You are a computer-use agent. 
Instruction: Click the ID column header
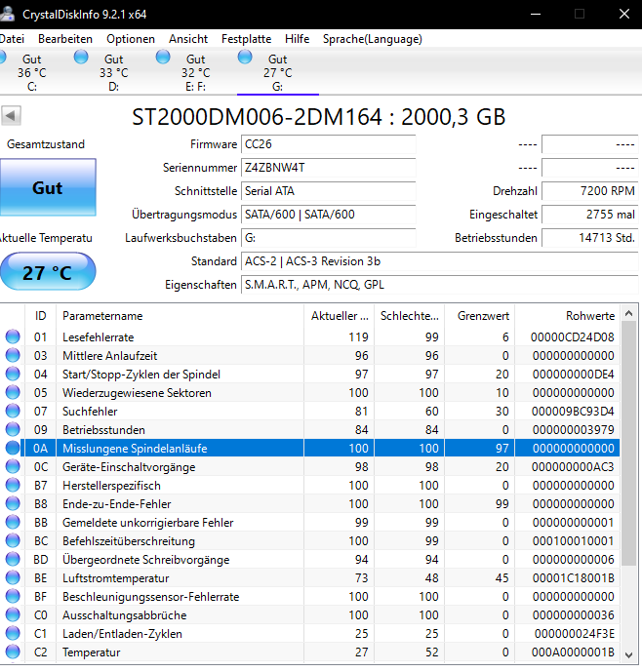(x=40, y=316)
